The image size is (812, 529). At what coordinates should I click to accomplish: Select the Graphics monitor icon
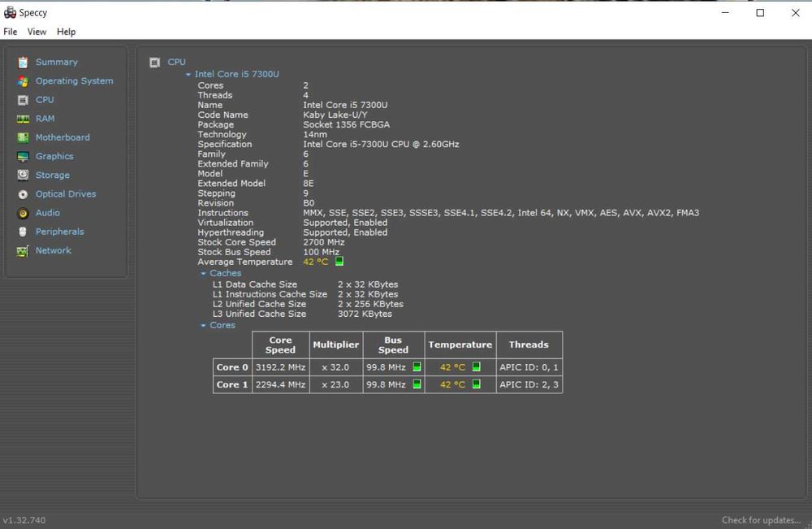point(23,156)
